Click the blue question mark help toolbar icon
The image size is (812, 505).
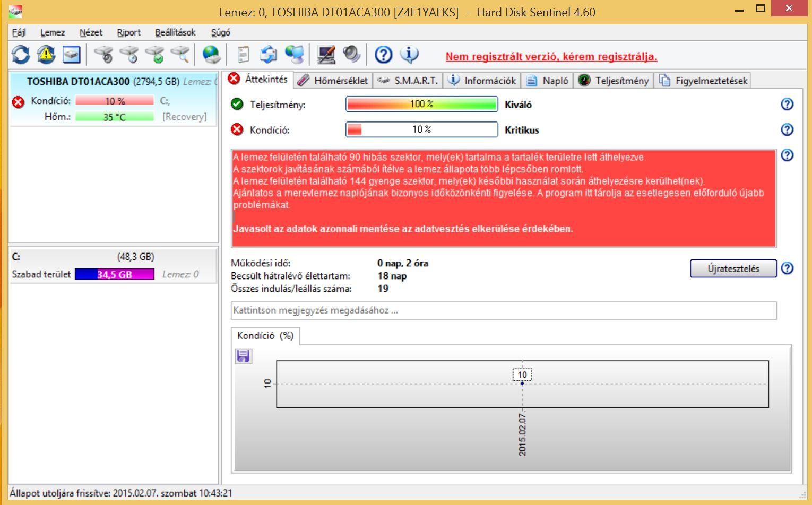click(x=383, y=54)
